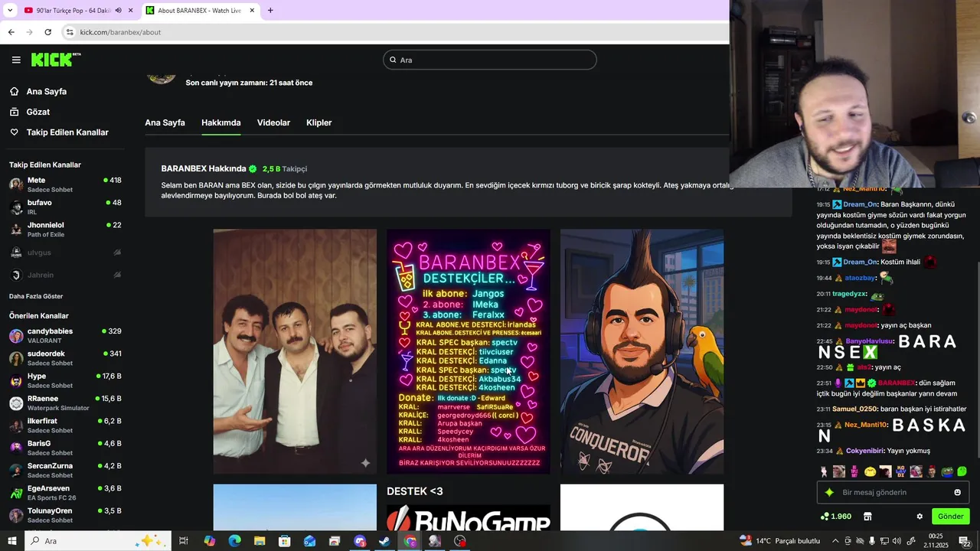Click the verified badge beside BARANBEX Hakkında
This screenshot has height=551, width=980.
(x=253, y=168)
